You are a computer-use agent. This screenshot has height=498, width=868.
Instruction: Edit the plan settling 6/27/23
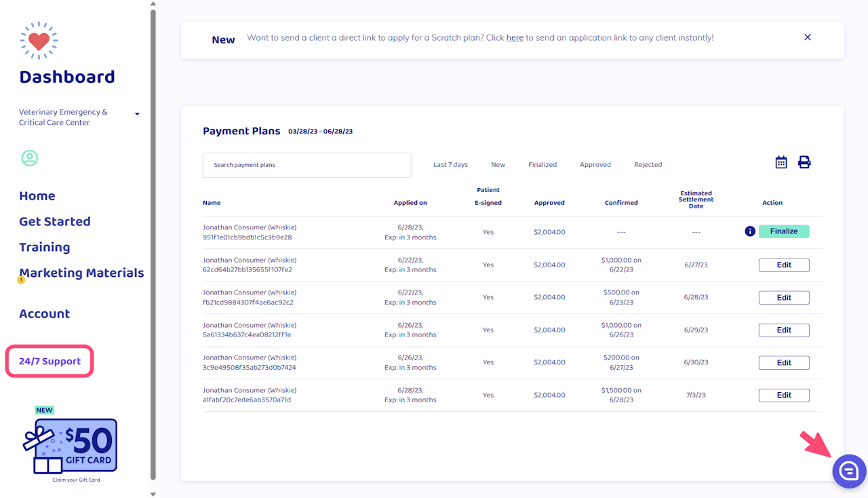(x=783, y=265)
